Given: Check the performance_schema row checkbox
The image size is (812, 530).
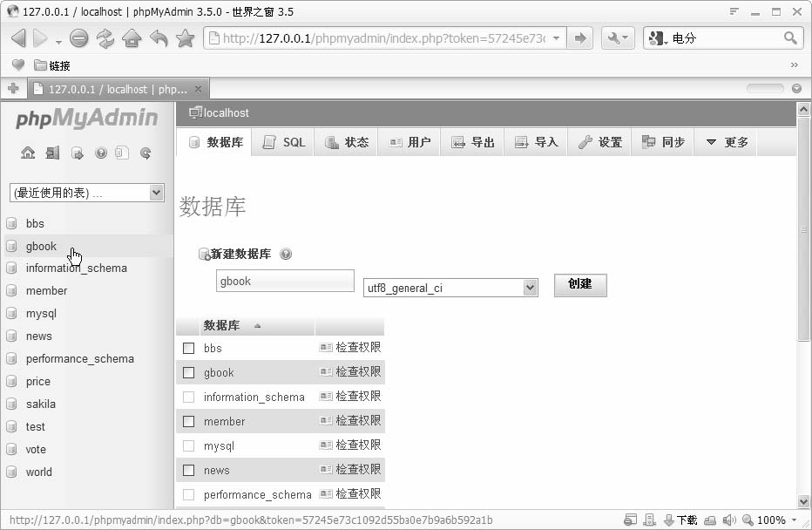Looking at the screenshot, I should [x=188, y=495].
